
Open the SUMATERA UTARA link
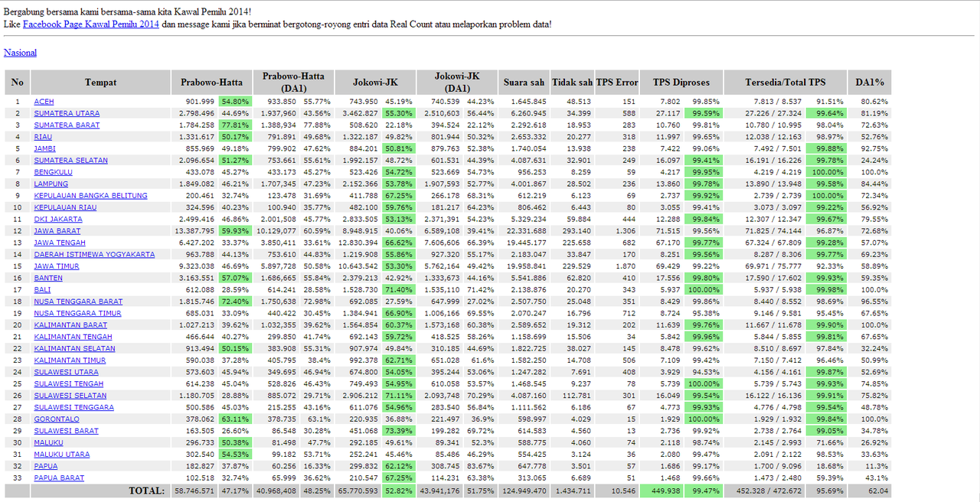[x=67, y=113]
